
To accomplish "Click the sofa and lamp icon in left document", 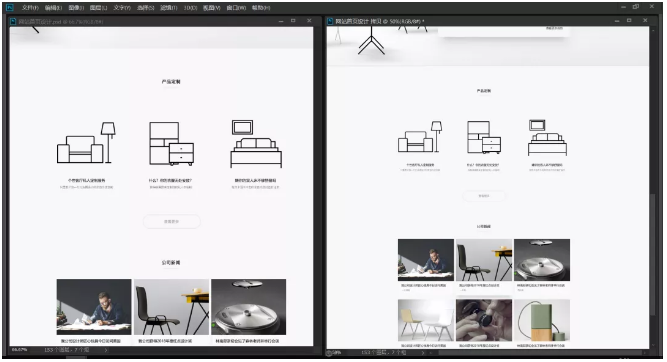I will [x=86, y=143].
